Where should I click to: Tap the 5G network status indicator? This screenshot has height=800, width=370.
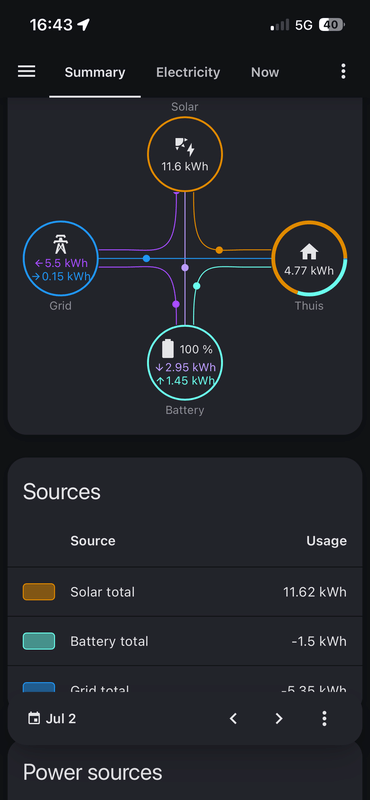coord(304,25)
